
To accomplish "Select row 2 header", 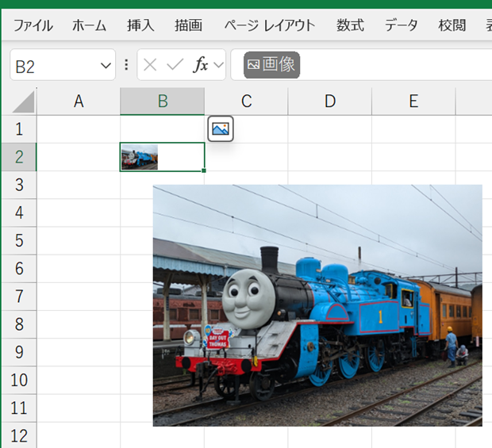I will point(19,157).
